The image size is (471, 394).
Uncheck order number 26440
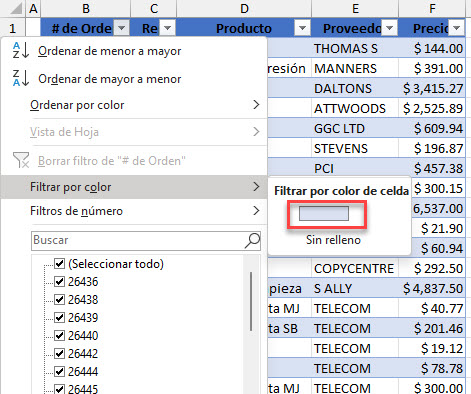59,335
